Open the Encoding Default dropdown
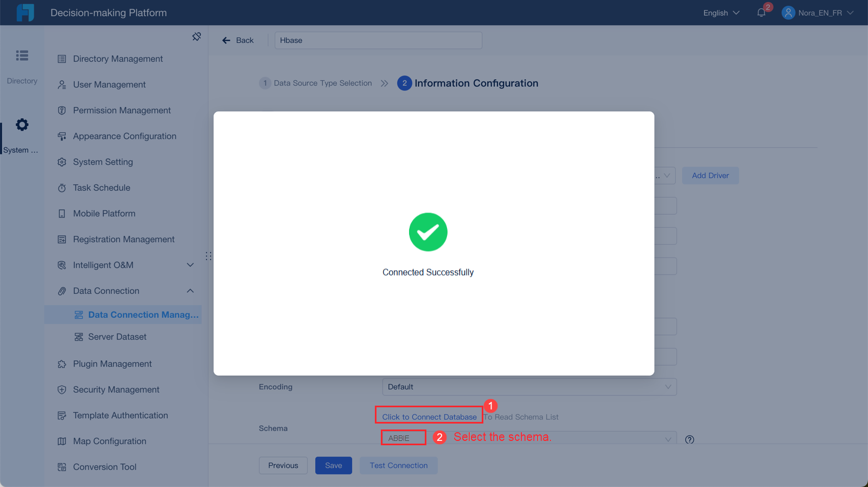The image size is (868, 487). pos(529,387)
